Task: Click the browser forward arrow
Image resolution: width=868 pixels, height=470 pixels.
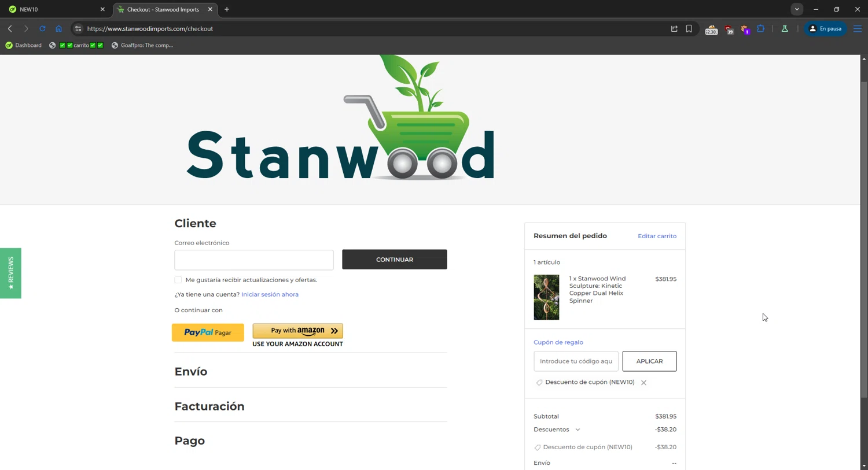Action: [26, 28]
